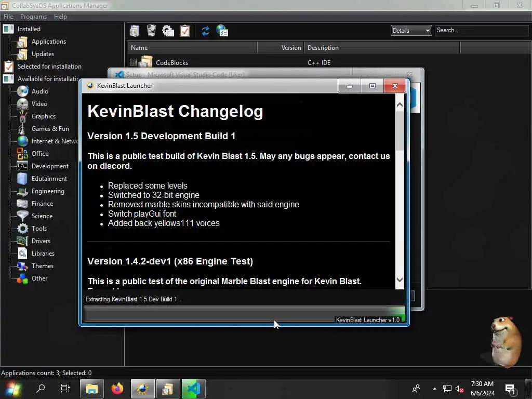This screenshot has width=532, height=399.
Task: Sort list by the Description column header
Action: pyautogui.click(x=382, y=48)
